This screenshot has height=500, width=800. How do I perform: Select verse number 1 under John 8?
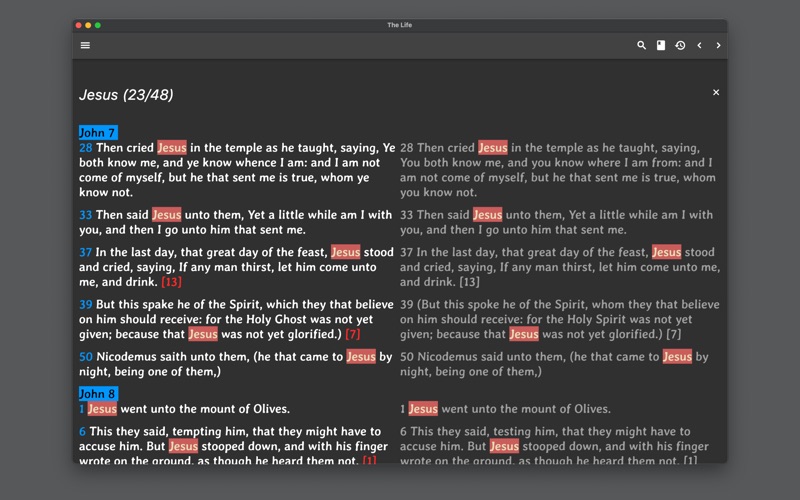click(x=82, y=409)
